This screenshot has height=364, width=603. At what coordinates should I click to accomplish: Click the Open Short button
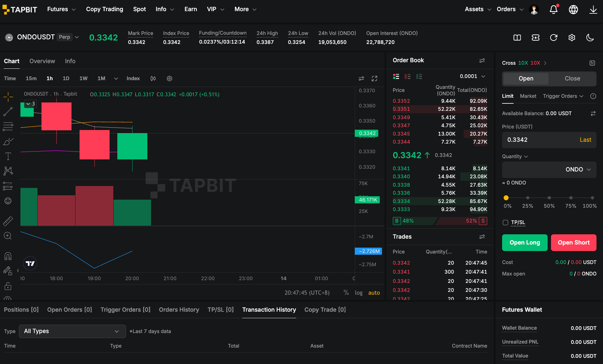[574, 243]
